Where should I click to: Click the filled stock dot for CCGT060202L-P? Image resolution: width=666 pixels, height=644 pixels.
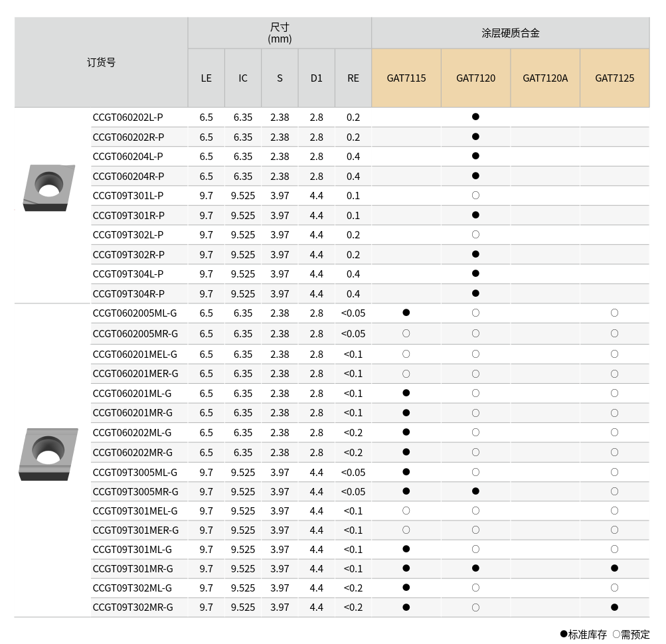pos(475,117)
